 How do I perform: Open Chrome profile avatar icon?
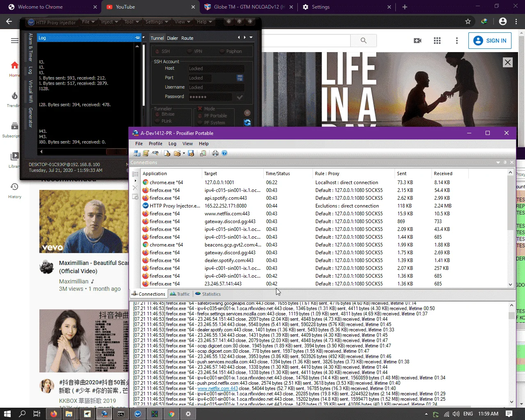tap(502, 21)
